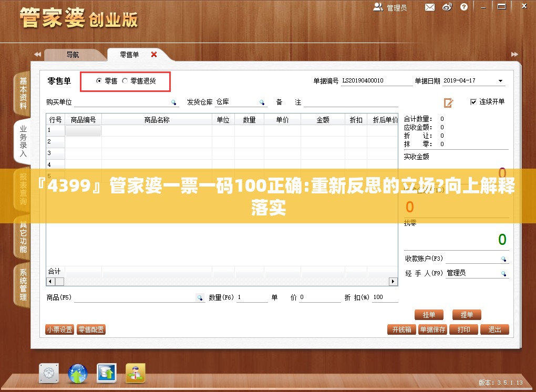Viewport: 536px width, 392px height.
Task: Click the 折扣(%) input field
Action: coord(385,297)
